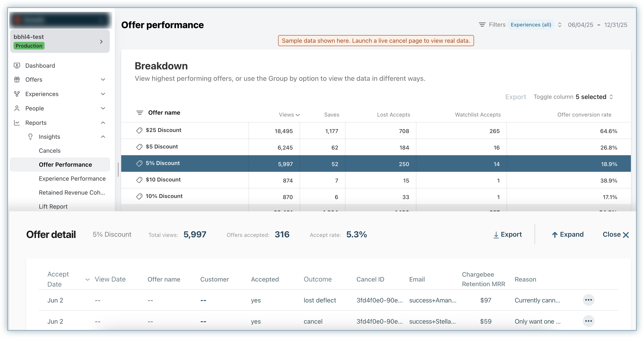This screenshot has height=338, width=644.
Task: Collapse the Reports section chevron
Action: (x=103, y=123)
